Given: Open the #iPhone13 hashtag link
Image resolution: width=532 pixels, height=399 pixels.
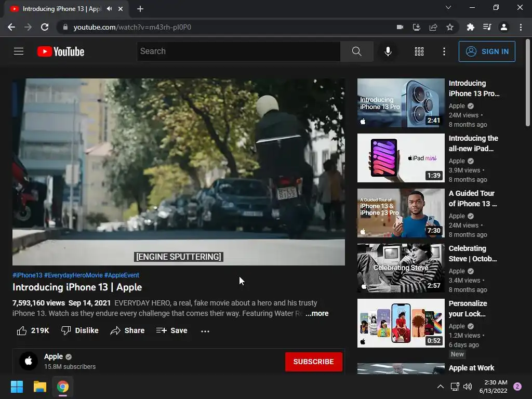Looking at the screenshot, I should [28, 275].
